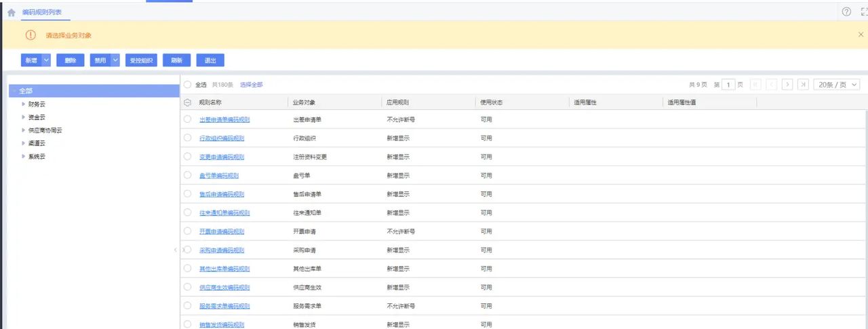Expand the 系统云 tree node
Image resolution: width=868 pixels, height=329 pixels.
24,157
